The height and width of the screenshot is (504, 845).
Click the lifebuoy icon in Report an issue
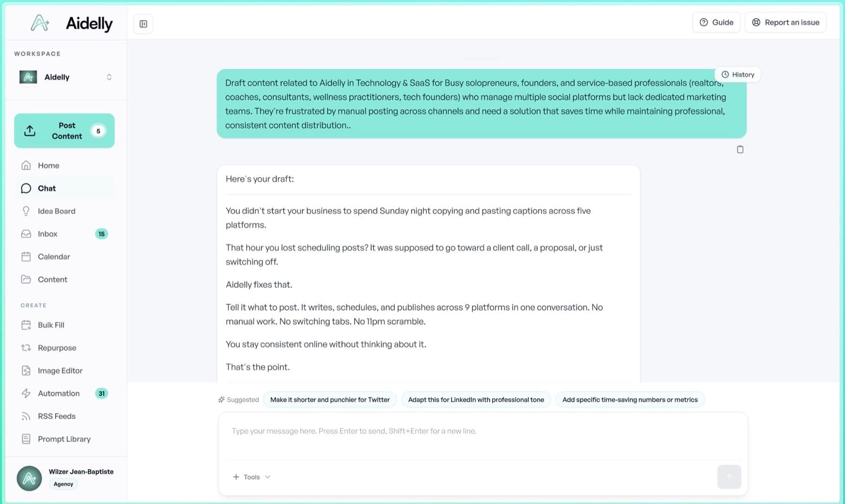point(756,22)
